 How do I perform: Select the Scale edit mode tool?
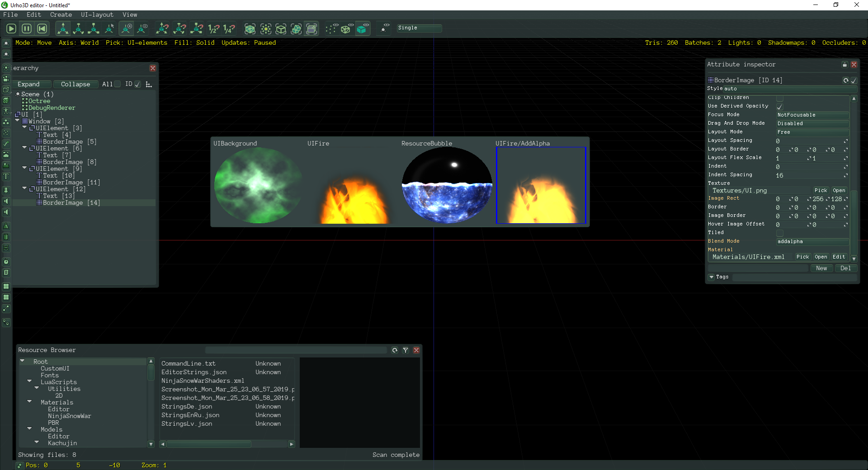click(94, 28)
